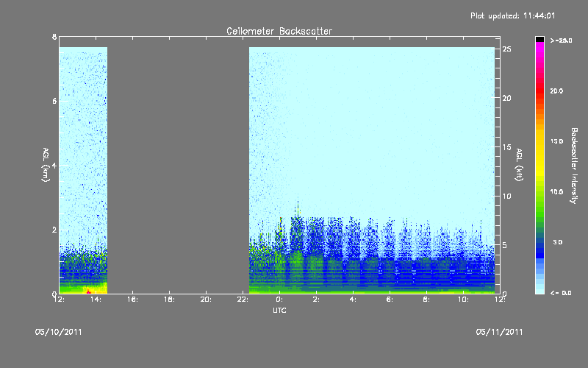Click the '<- 0.0' colorbar minimum label
This screenshot has width=588, height=368.
561,292
